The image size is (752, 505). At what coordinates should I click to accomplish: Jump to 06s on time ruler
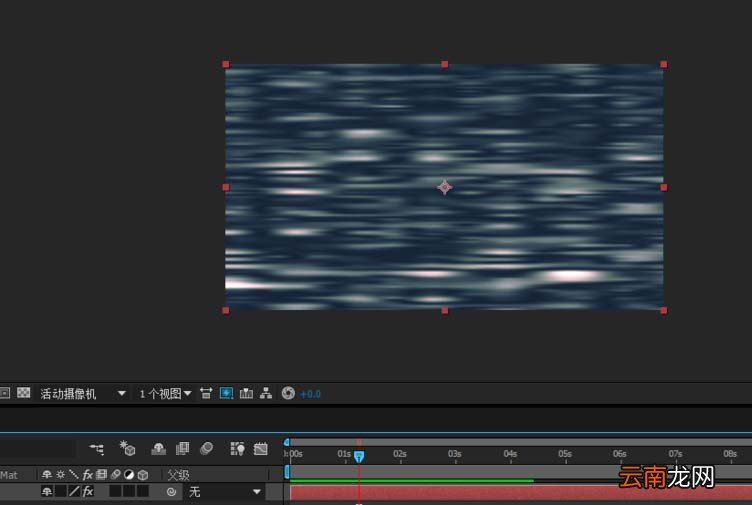pyautogui.click(x=620, y=454)
